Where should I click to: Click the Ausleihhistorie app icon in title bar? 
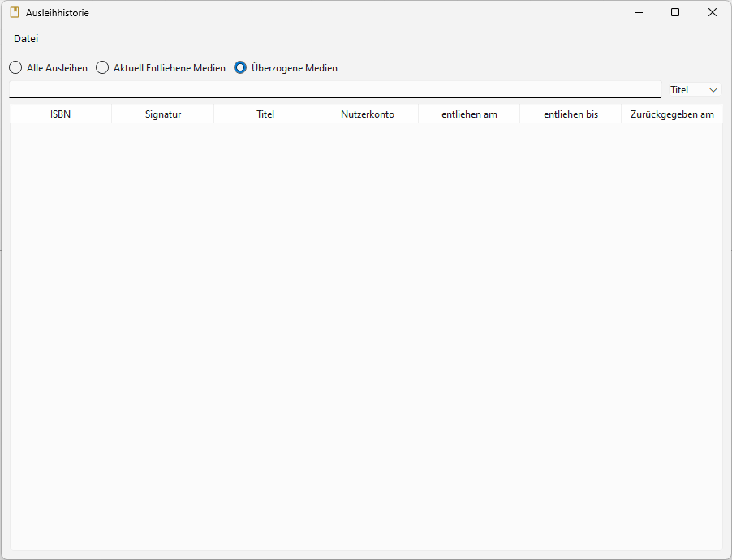click(15, 13)
